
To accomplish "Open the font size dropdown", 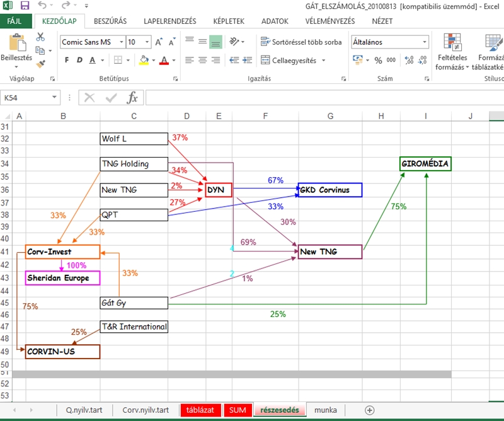I will click(147, 42).
